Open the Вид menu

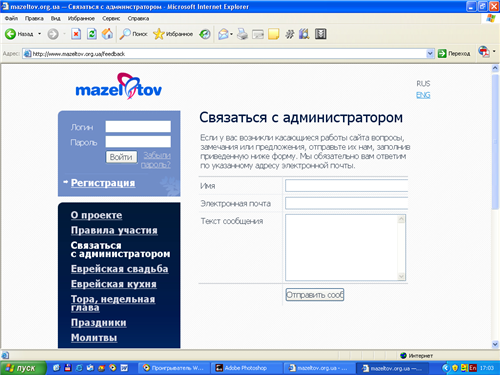click(x=56, y=18)
